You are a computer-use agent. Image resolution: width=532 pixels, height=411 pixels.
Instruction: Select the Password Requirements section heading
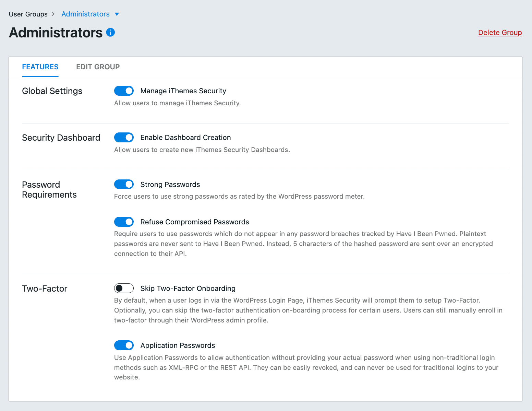(49, 190)
